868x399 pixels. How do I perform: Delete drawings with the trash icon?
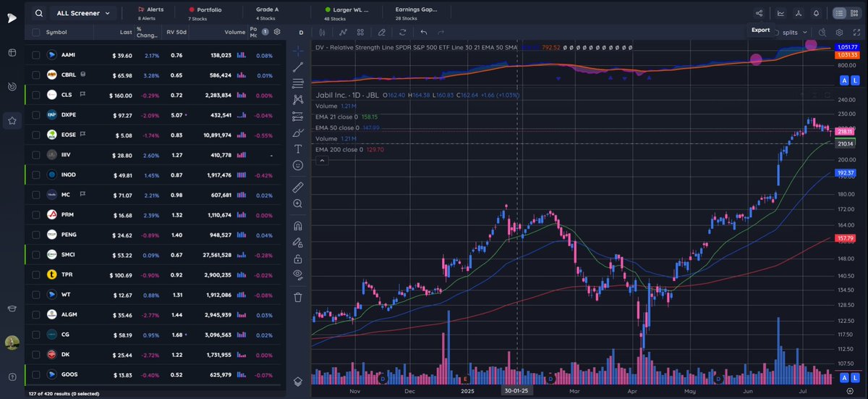point(298,297)
